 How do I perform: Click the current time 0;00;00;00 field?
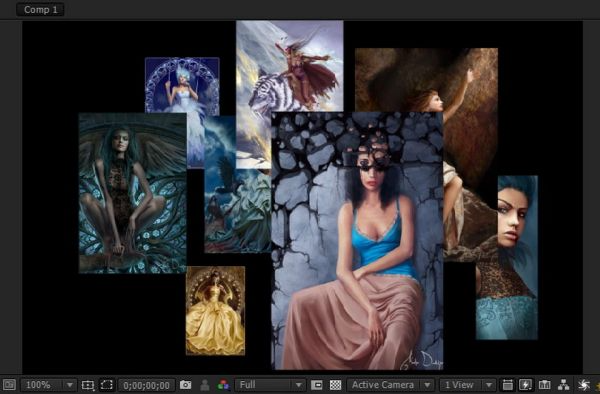(147, 385)
